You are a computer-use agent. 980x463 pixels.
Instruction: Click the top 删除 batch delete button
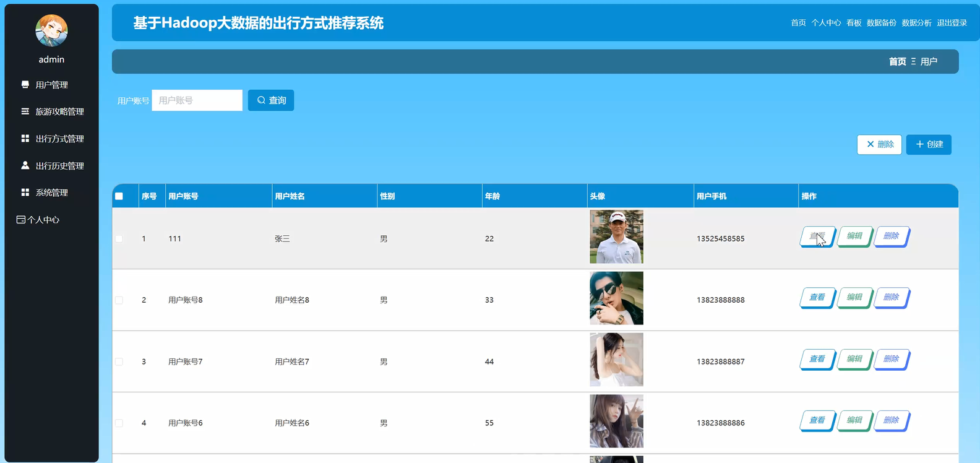tap(879, 144)
